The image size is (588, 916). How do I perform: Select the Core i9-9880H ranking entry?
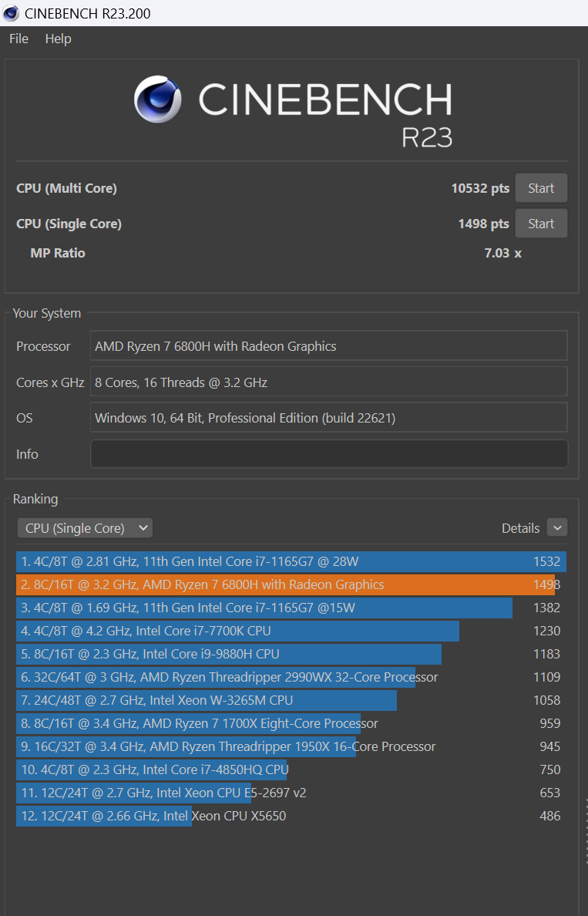[291, 654]
